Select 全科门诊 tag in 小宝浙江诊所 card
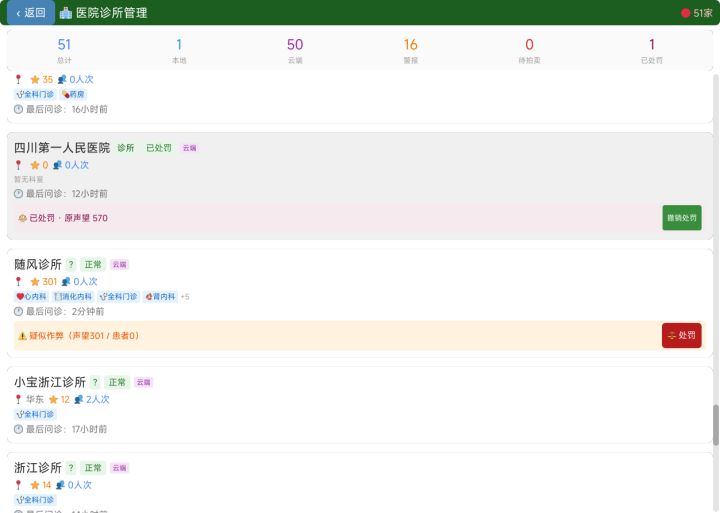This screenshot has height=513, width=720. coord(35,414)
